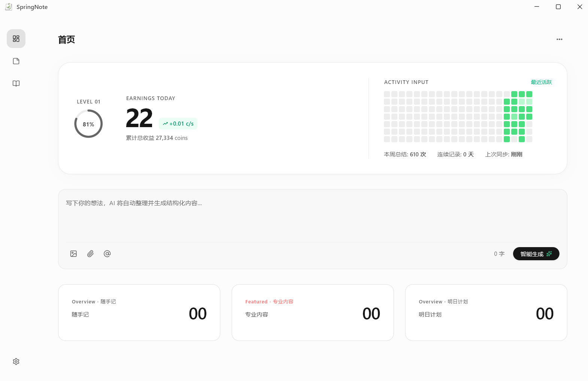Maximize the SpringNote window
The height and width of the screenshot is (381, 588).
coord(558,7)
